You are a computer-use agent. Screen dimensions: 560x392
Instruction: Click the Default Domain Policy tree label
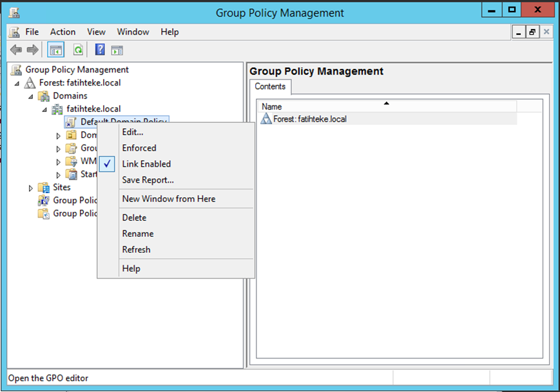(124, 121)
